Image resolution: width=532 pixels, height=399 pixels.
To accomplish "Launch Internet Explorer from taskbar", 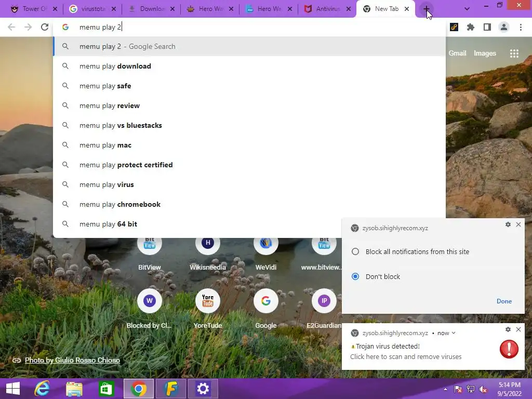I will pos(42,389).
